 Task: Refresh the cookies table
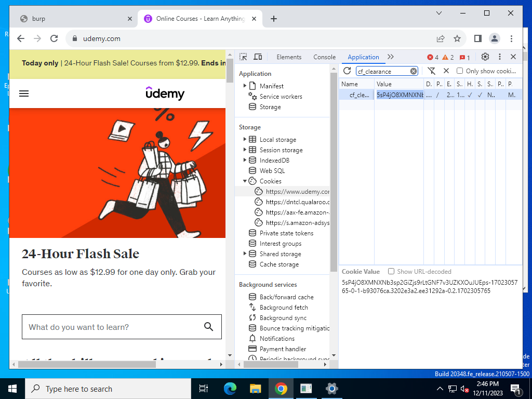(347, 71)
